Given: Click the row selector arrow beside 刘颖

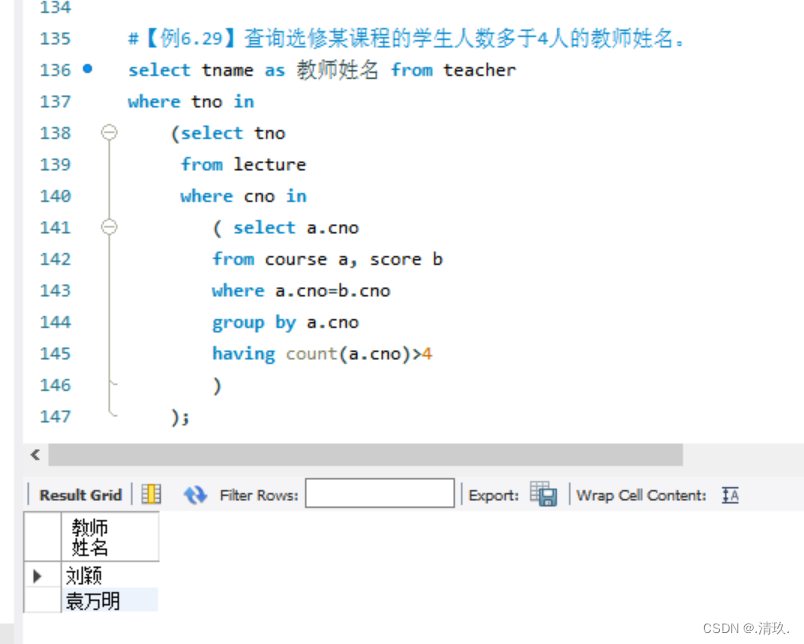Looking at the screenshot, I should 37,576.
